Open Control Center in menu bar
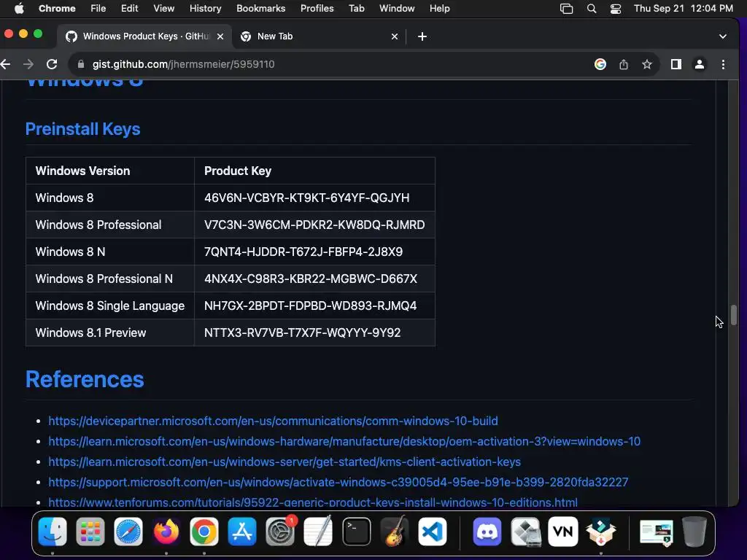Viewport: 747px width, 560px height. 616,9
